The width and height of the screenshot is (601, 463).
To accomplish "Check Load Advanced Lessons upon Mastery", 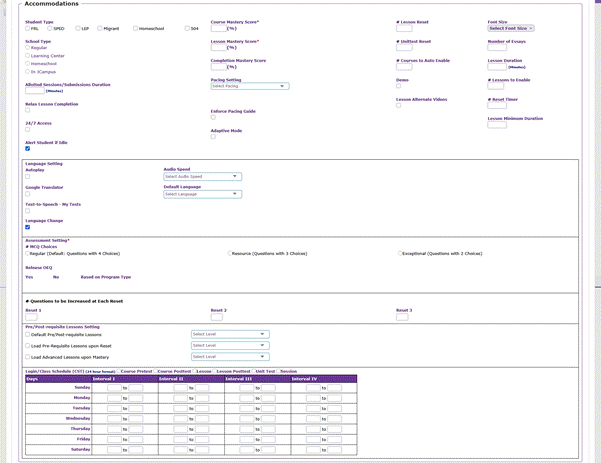I will [x=27, y=356].
